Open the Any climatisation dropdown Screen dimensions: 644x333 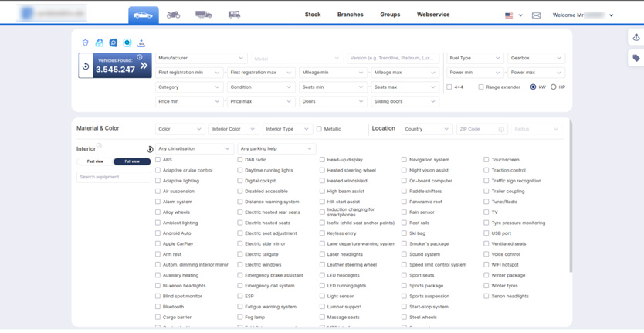coord(193,148)
